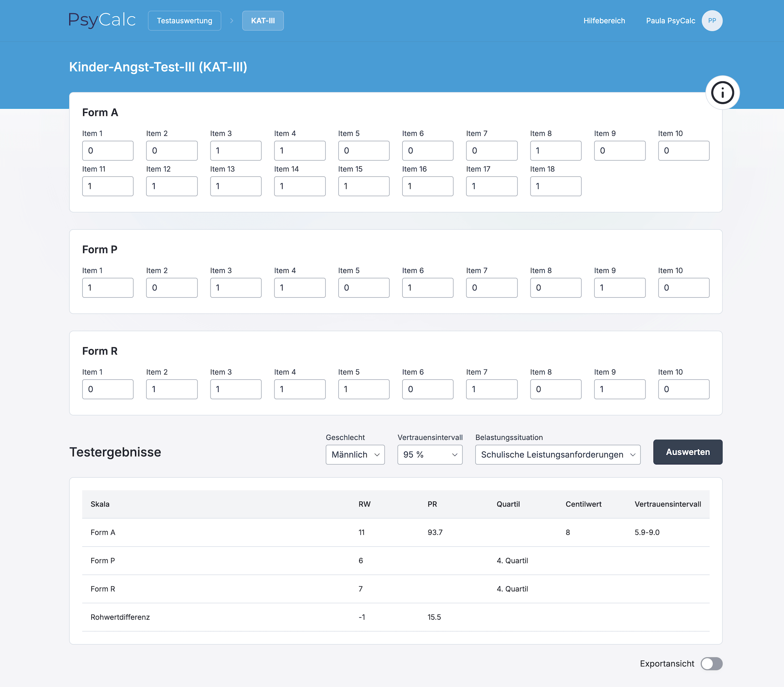
Task: Click Form R Item 10 input field
Action: (x=683, y=389)
